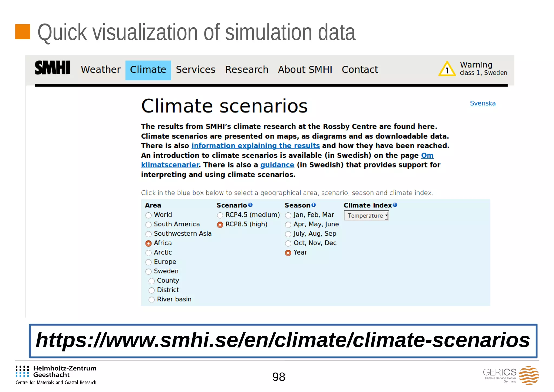Select the County radio button

click(152, 281)
